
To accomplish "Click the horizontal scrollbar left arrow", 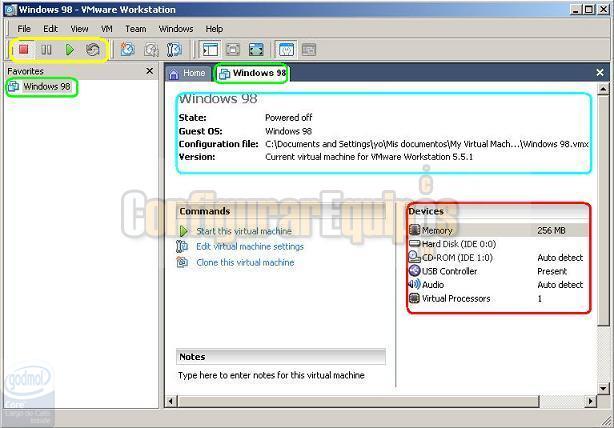I will pos(171,401).
